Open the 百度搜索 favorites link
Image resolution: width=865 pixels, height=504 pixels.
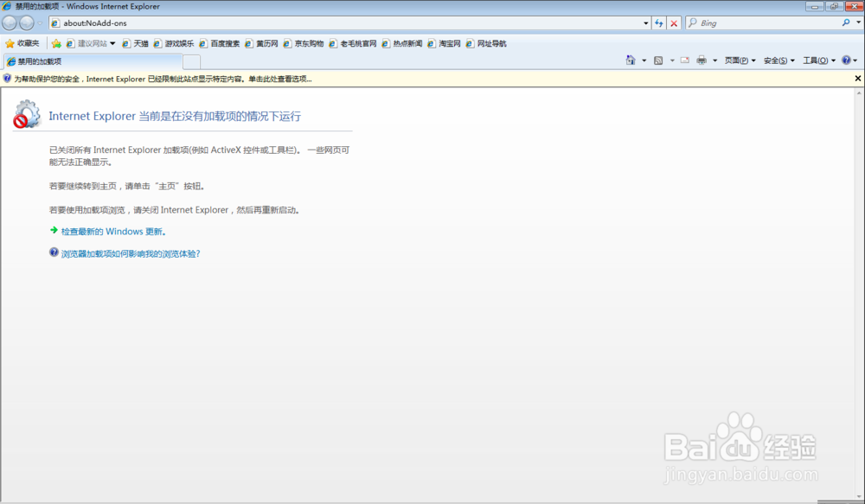pos(220,43)
